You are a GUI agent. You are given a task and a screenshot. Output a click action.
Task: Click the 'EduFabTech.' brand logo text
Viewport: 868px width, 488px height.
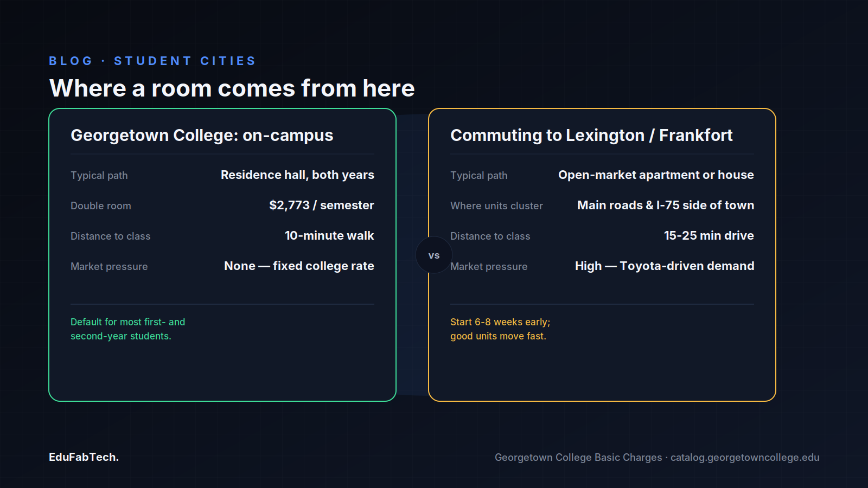(x=84, y=457)
